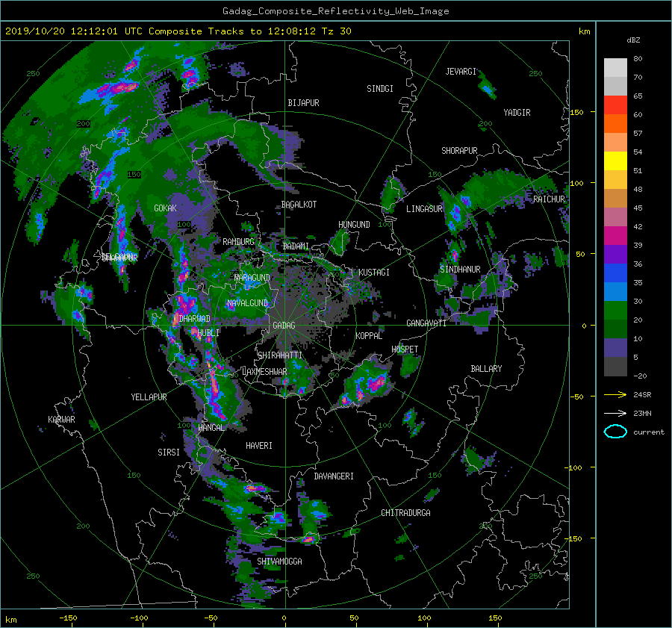Click the SIRSI city label

pos(169,453)
